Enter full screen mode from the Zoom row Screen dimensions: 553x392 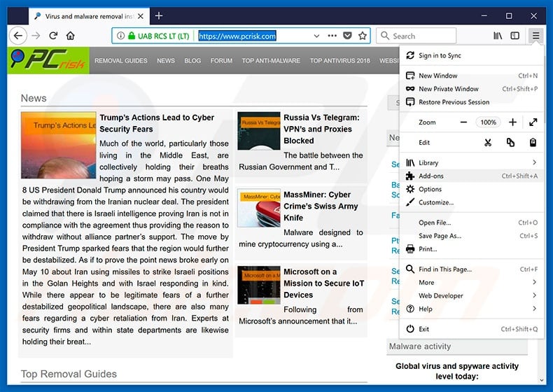533,122
